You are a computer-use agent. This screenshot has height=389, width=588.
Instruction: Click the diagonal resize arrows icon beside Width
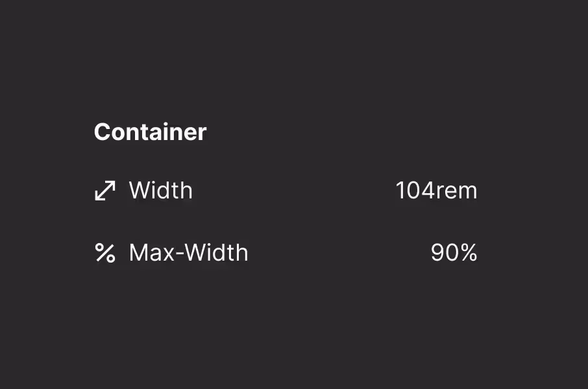(x=105, y=191)
